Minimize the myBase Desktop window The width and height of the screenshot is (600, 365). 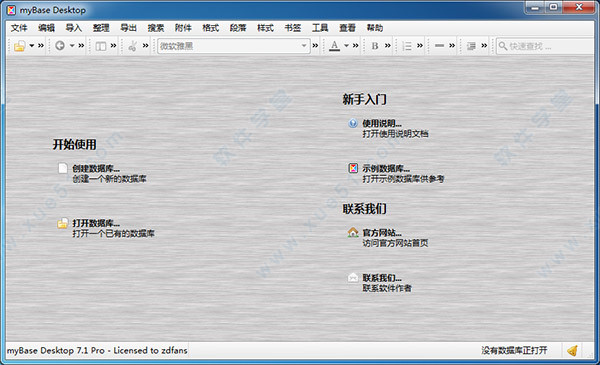(x=535, y=7)
